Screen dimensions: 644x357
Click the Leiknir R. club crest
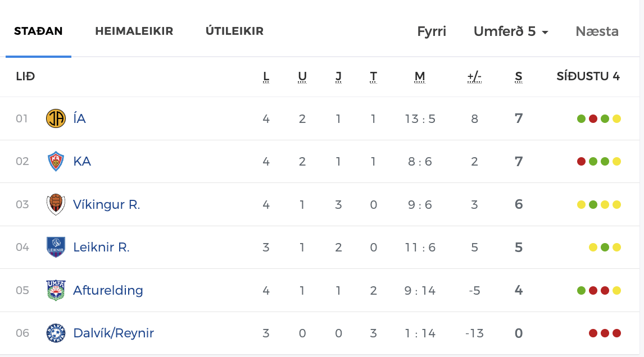coord(56,247)
